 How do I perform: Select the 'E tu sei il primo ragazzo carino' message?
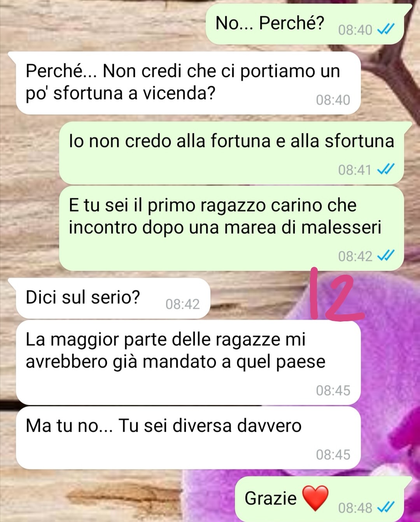coord(231,228)
